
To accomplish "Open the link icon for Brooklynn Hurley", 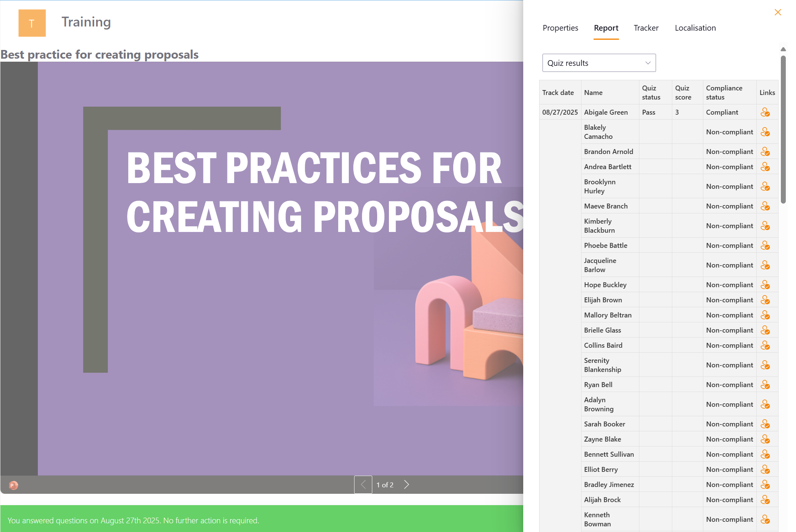I will pos(765,187).
